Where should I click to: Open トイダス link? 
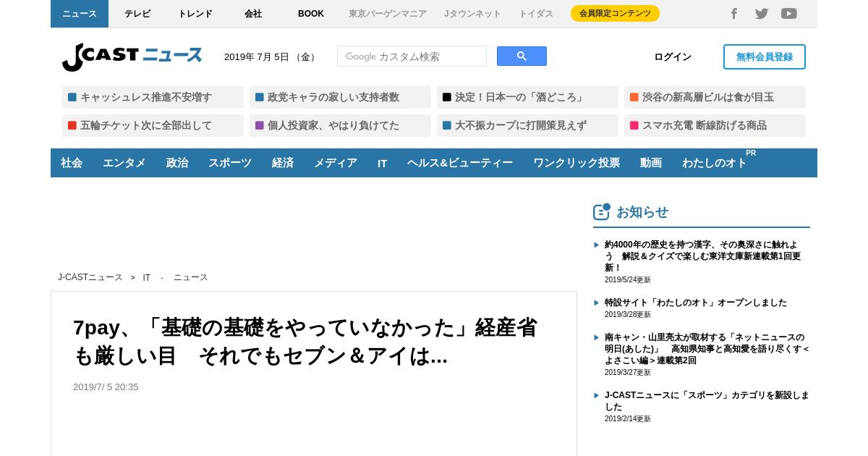pos(536,14)
